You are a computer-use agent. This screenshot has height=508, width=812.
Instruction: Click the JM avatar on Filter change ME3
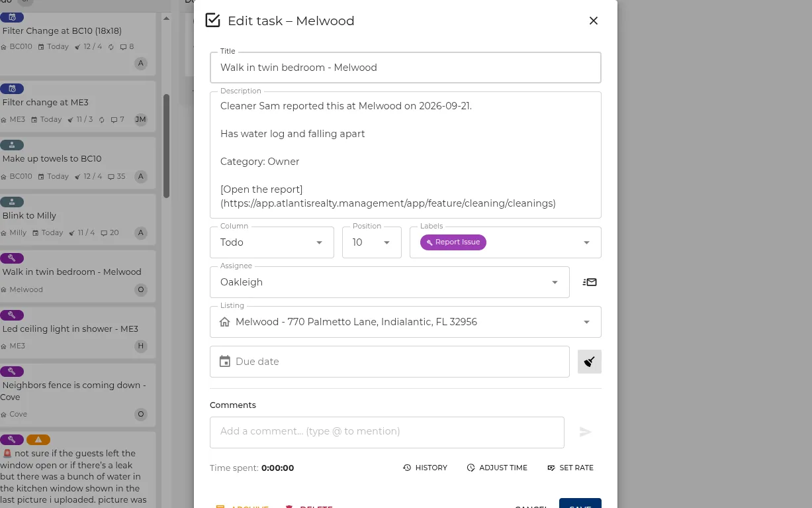coord(140,120)
